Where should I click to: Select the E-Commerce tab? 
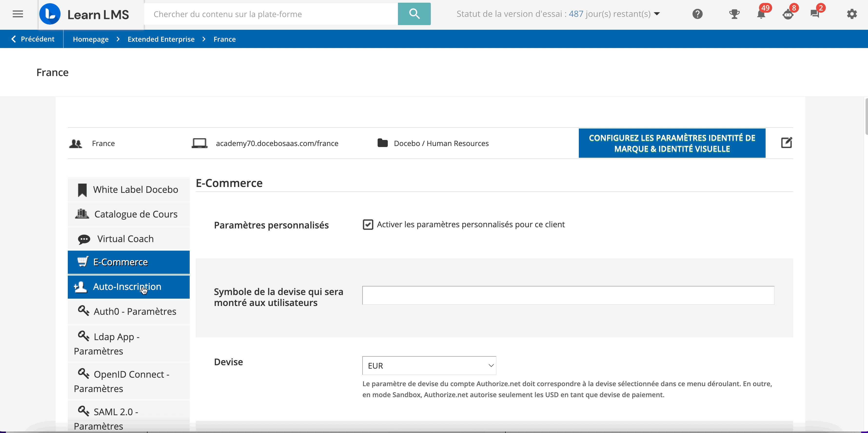(x=128, y=262)
